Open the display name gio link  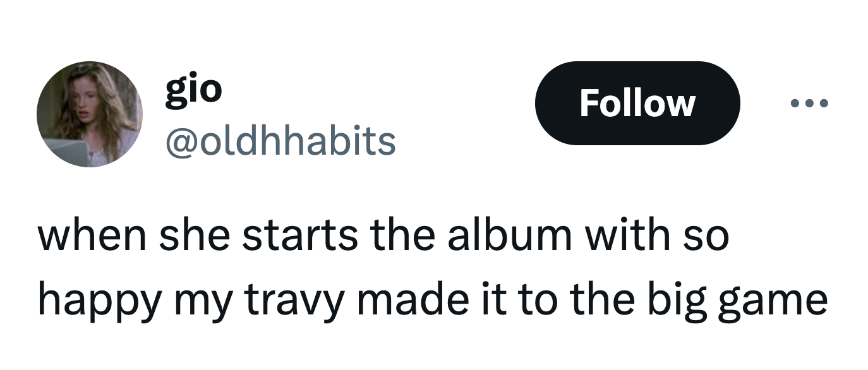(x=193, y=89)
